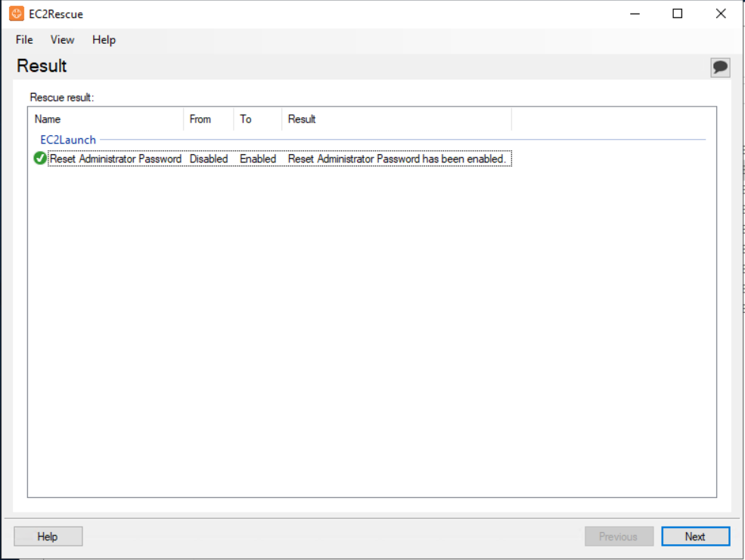This screenshot has width=745, height=560.
Task: Click the feedback speech bubble icon
Action: [x=720, y=67]
